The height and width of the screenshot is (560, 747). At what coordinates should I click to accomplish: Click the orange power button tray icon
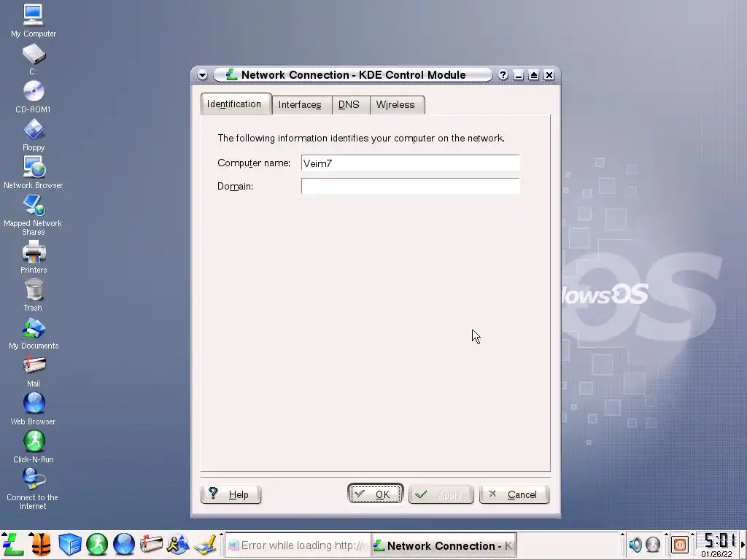pos(680,544)
